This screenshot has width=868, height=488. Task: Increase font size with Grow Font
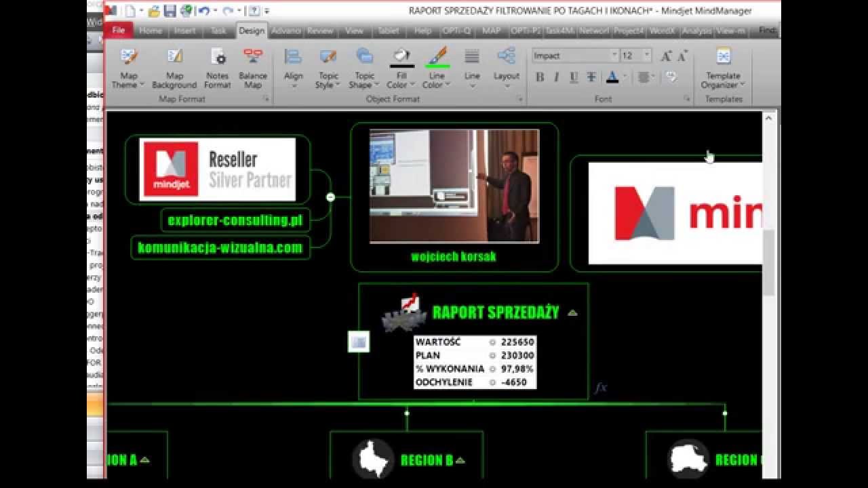[x=666, y=56]
